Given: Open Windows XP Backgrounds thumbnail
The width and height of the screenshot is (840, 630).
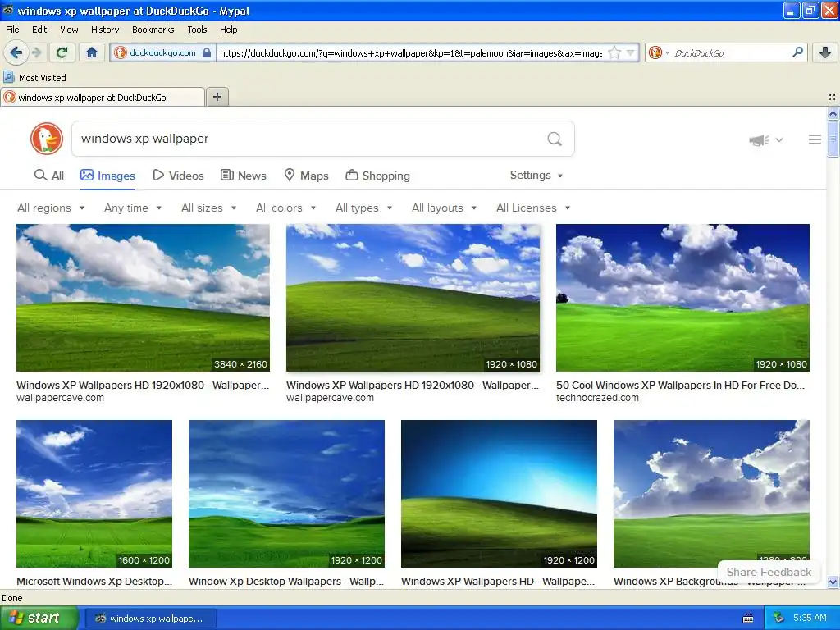Looking at the screenshot, I should click(711, 493).
